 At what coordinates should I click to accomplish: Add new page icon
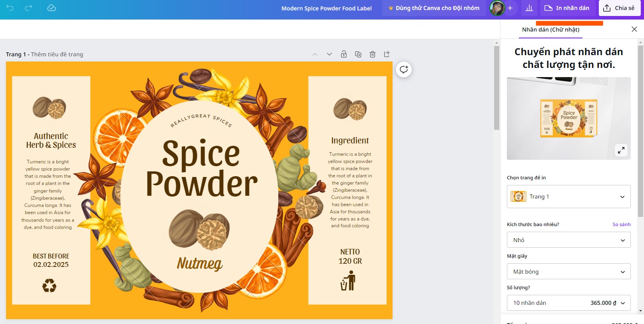pyautogui.click(x=387, y=54)
